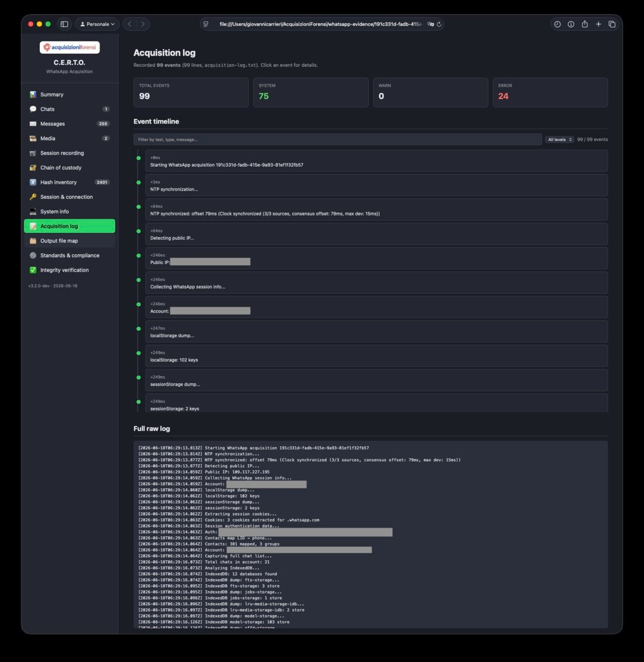Open the 'Public IP:' event row
This screenshot has height=662, width=644.
pyautogui.click(x=376, y=258)
